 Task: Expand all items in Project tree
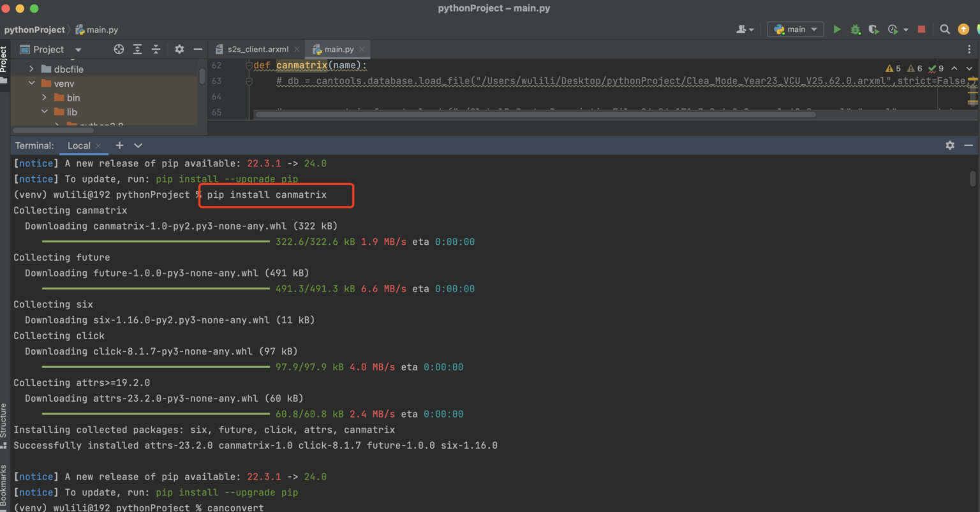pyautogui.click(x=137, y=49)
